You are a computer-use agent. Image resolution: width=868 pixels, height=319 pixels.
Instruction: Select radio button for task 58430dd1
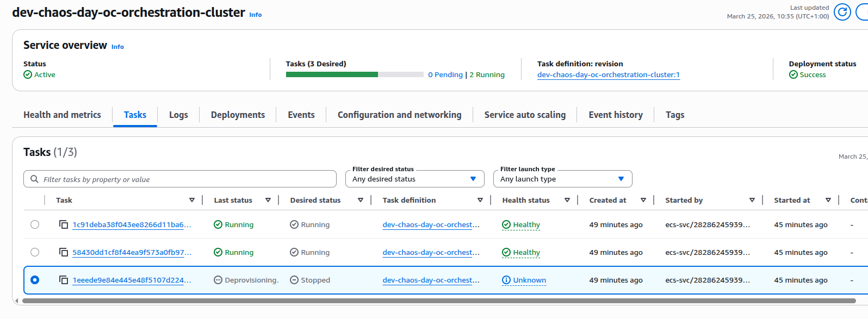point(35,252)
